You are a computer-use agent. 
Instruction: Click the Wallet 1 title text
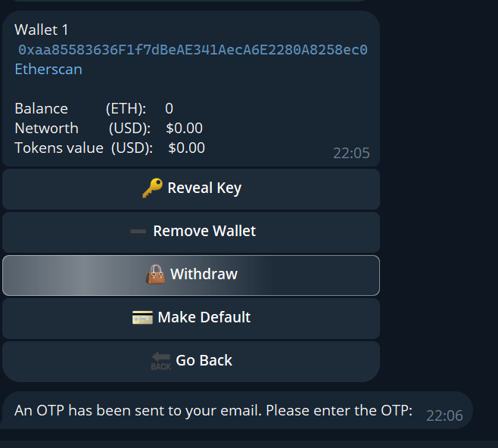pos(42,30)
